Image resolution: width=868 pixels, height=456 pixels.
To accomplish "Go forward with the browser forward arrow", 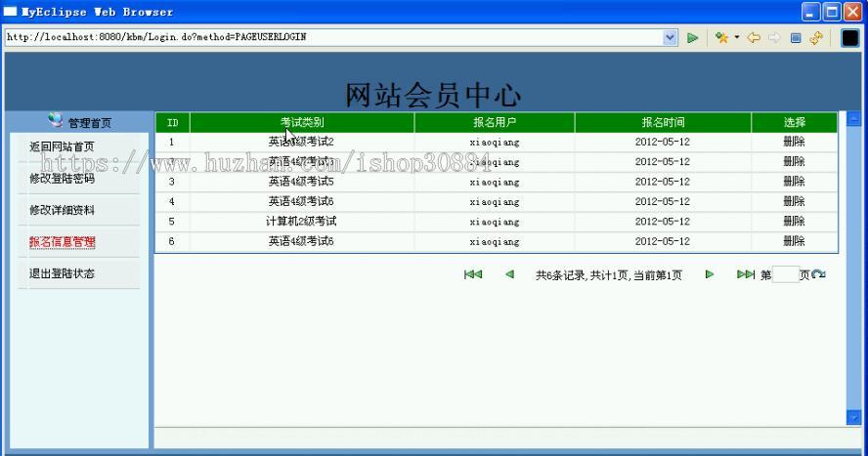I will coord(774,37).
